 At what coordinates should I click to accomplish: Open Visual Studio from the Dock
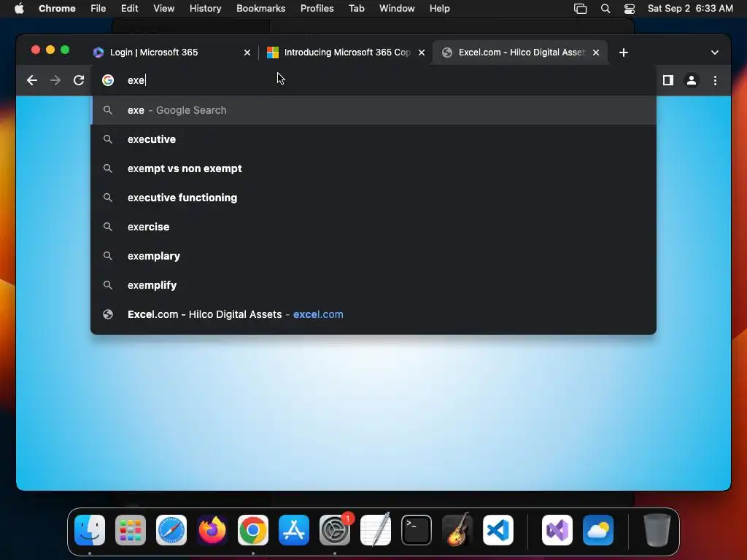pos(557,530)
